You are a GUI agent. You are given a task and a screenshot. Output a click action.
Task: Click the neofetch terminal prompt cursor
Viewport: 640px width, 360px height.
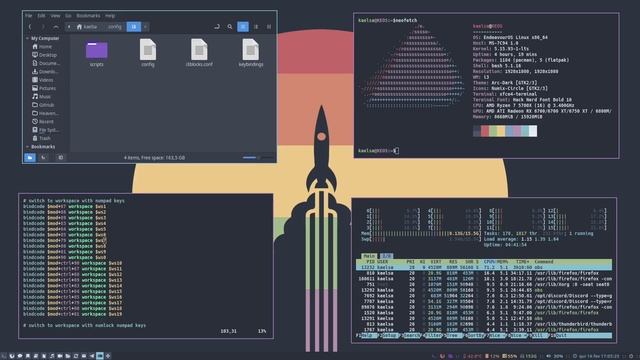click(x=397, y=151)
